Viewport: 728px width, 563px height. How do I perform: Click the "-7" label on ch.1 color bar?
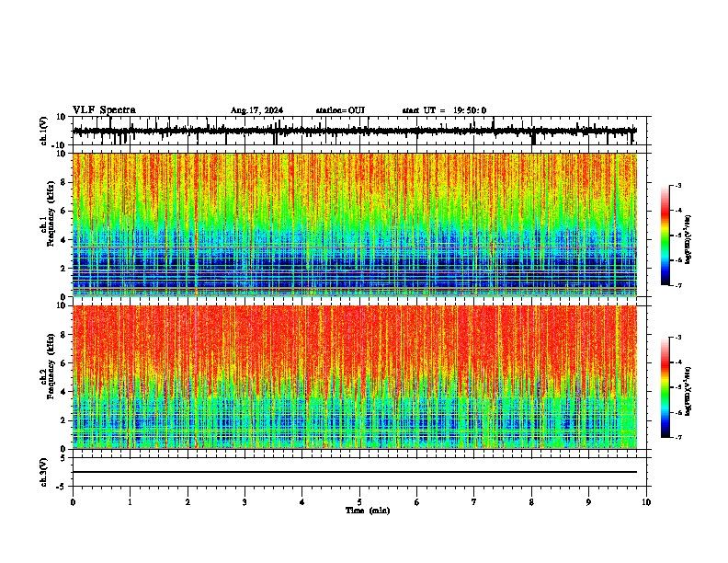click(678, 285)
